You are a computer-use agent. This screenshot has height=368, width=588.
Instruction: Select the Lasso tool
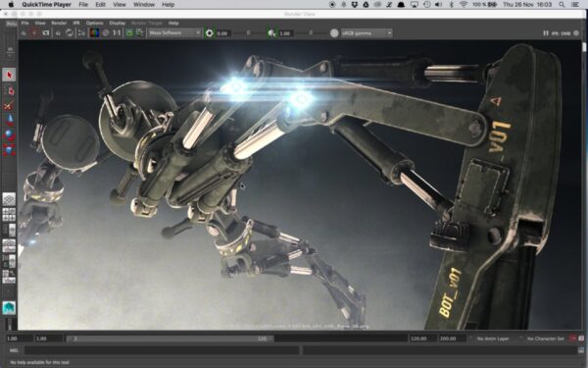pyautogui.click(x=10, y=90)
